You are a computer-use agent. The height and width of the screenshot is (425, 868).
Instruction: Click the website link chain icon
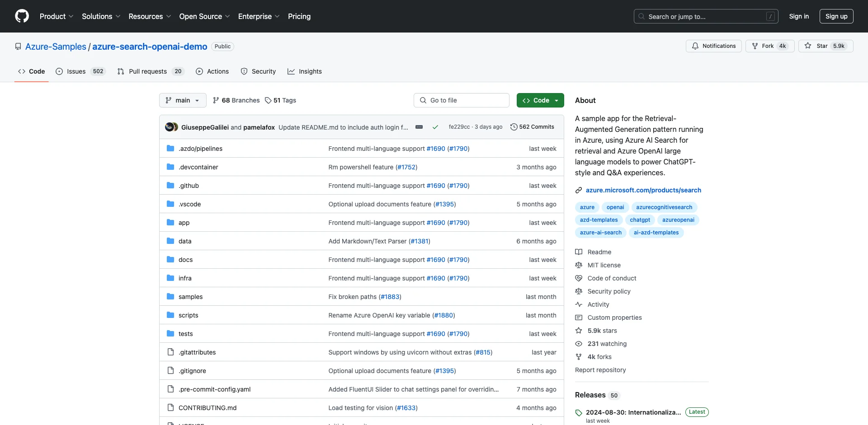pyautogui.click(x=579, y=190)
